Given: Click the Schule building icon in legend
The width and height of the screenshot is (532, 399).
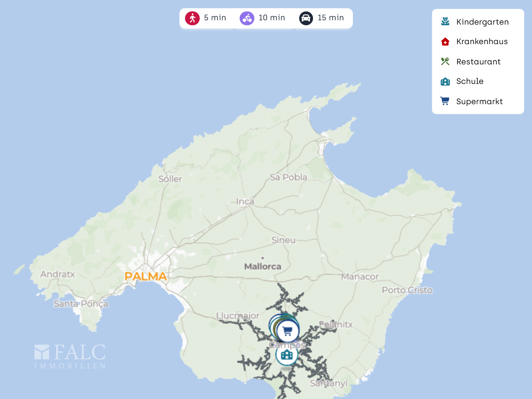Looking at the screenshot, I should coord(446,81).
